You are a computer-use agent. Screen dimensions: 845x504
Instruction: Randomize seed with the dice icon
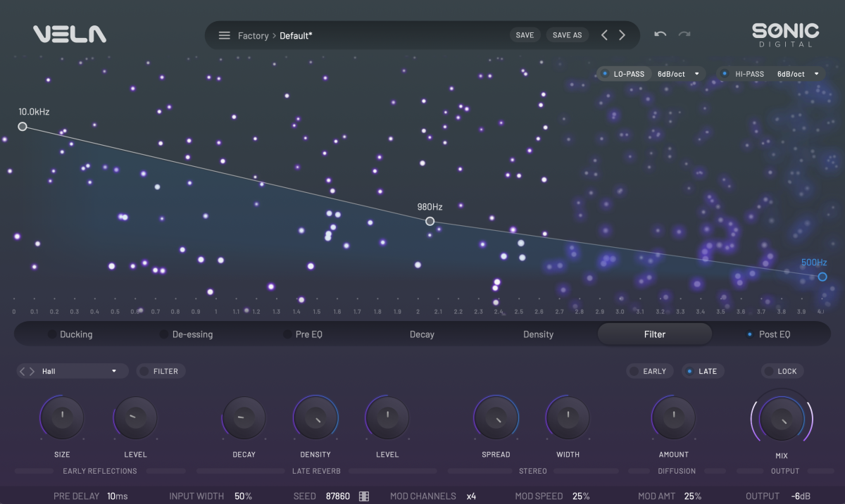click(364, 496)
